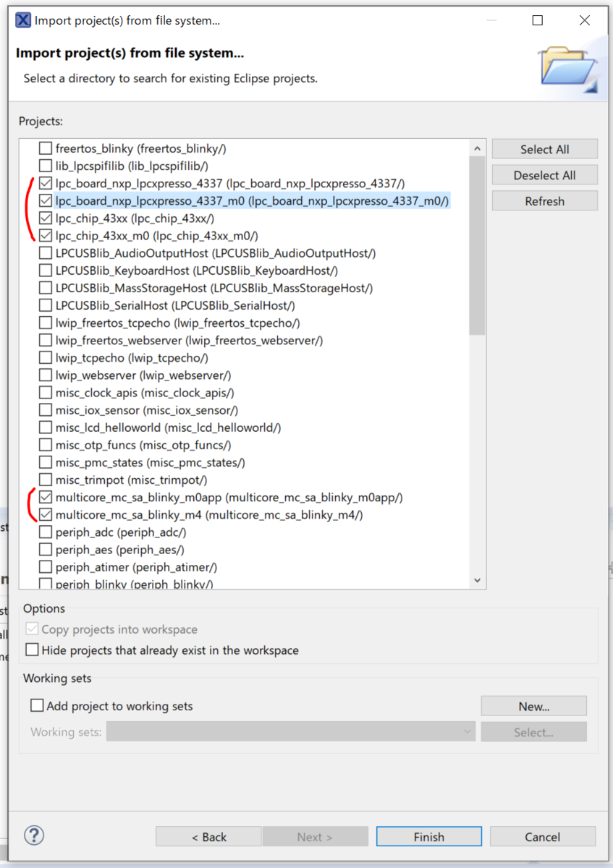Check LPCUSBlib_AudioOutputHost checkbox
Image resolution: width=613 pixels, height=868 pixels.
pyautogui.click(x=46, y=253)
